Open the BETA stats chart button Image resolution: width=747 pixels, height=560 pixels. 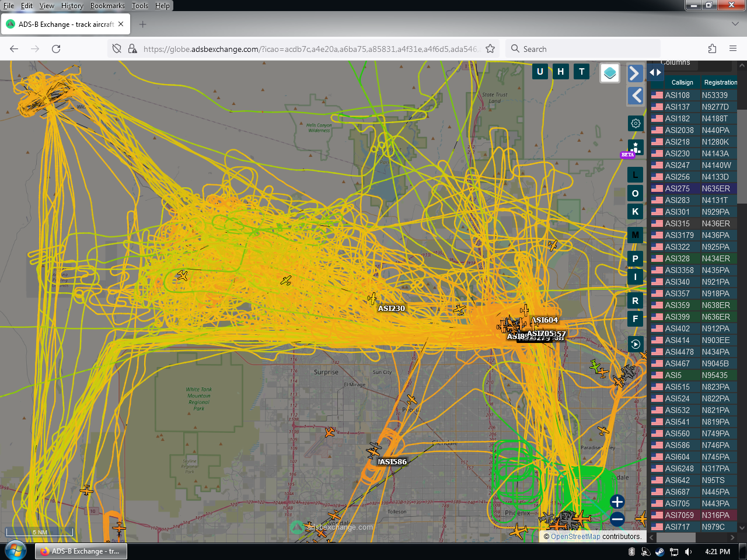tap(636, 148)
